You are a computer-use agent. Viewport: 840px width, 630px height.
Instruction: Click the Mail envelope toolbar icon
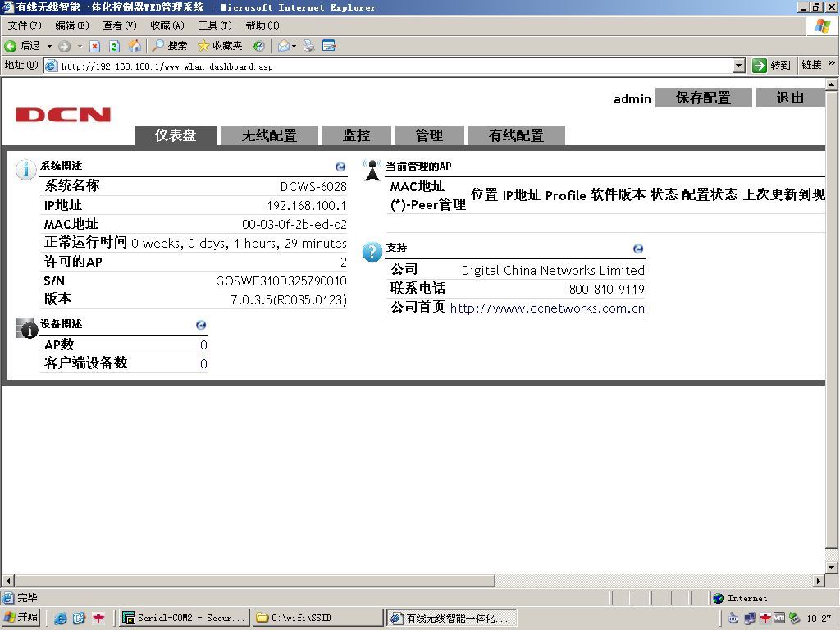[283, 46]
